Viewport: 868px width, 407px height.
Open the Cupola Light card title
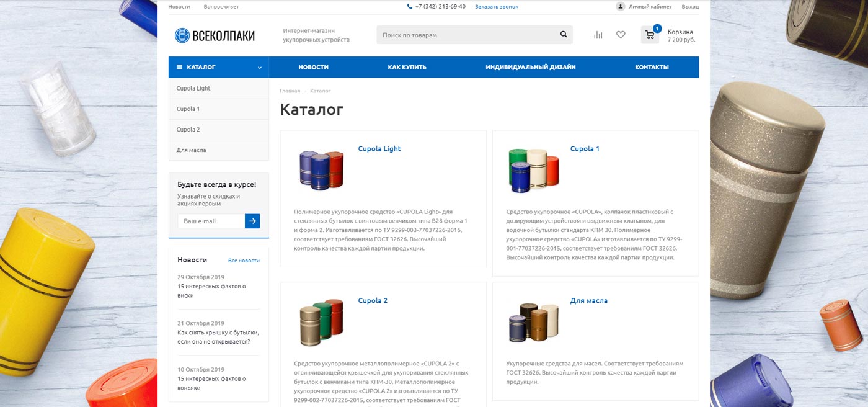click(379, 149)
